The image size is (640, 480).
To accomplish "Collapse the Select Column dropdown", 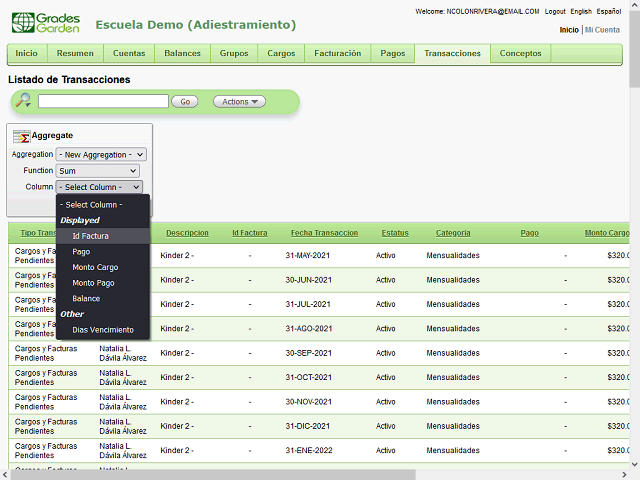I will (x=99, y=187).
